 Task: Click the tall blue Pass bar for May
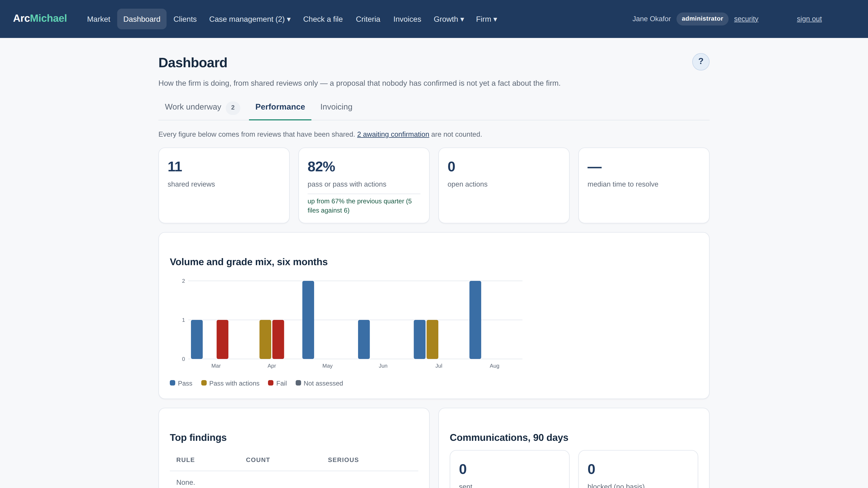tap(308, 320)
